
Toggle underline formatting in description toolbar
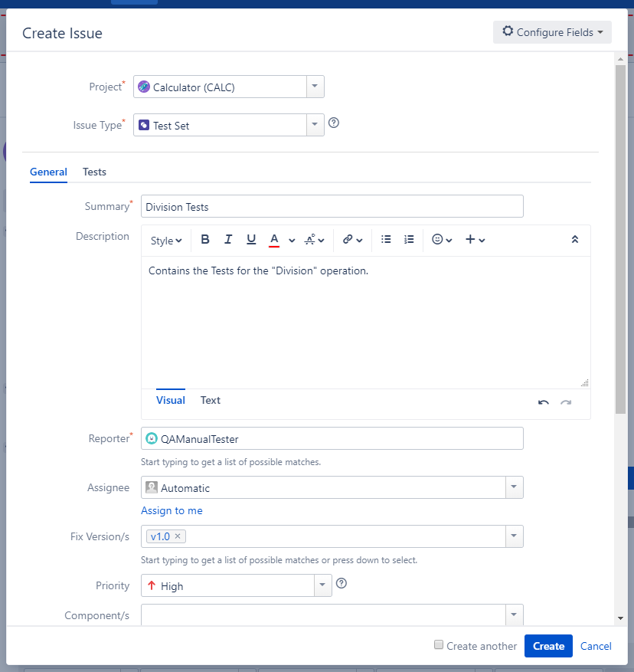point(251,239)
